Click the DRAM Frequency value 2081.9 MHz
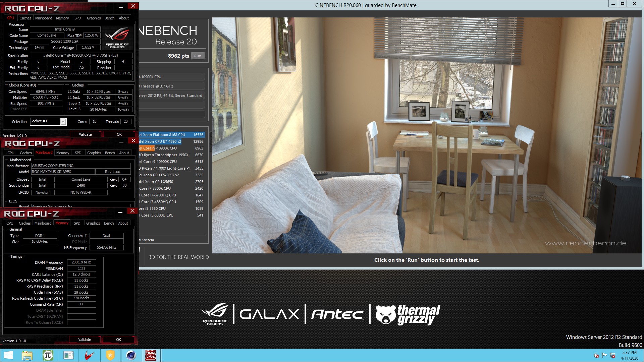 (x=82, y=262)
